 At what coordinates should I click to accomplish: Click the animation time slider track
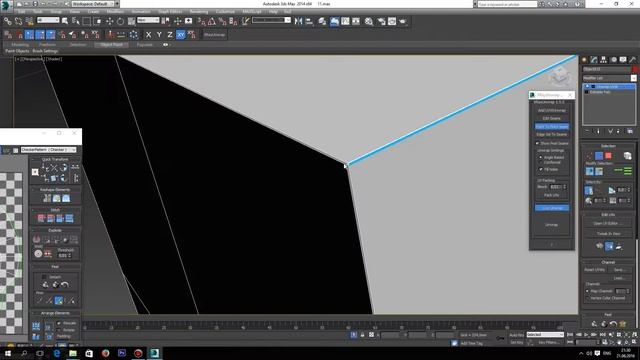[322, 325]
